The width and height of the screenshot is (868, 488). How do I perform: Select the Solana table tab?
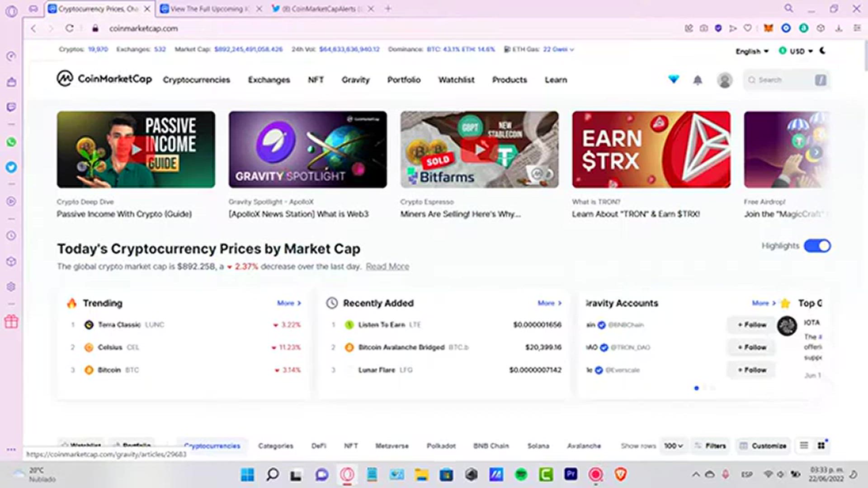pos(538,446)
